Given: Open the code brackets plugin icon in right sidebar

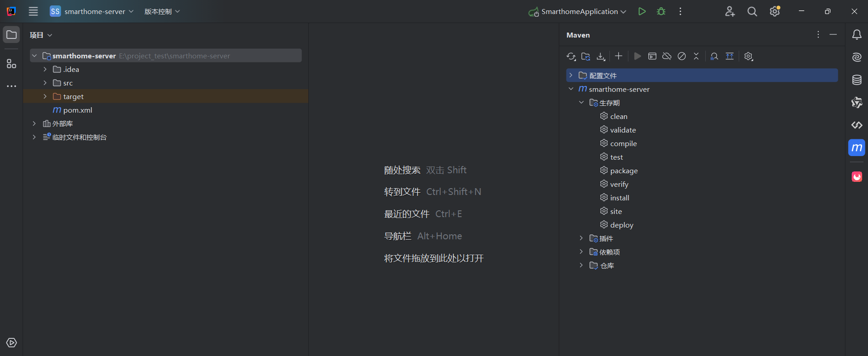Looking at the screenshot, I should pyautogui.click(x=857, y=125).
